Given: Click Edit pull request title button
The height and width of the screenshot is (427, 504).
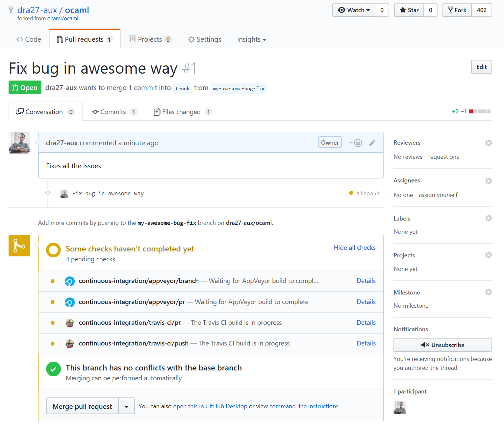Looking at the screenshot, I should tap(482, 67).
